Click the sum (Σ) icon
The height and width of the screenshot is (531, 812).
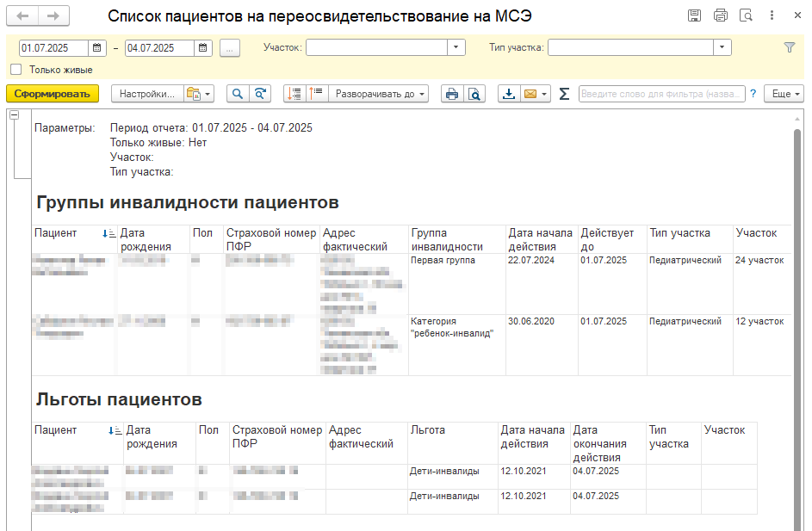tap(564, 94)
